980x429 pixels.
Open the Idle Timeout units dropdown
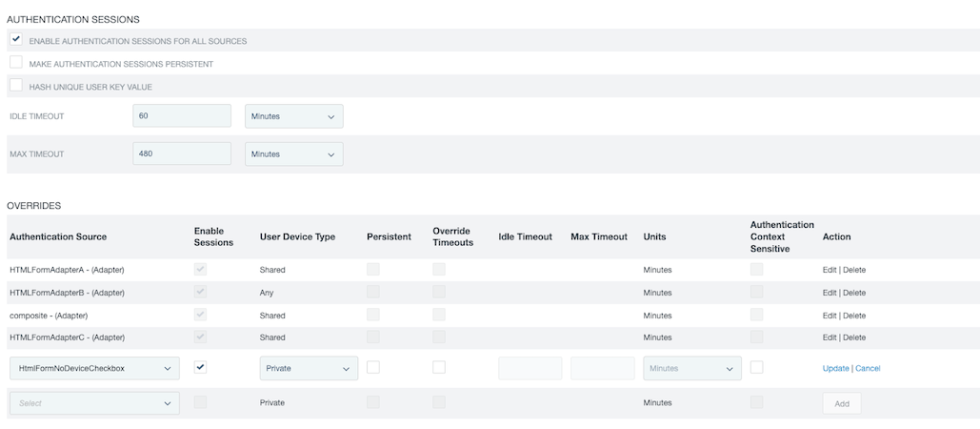pos(293,116)
